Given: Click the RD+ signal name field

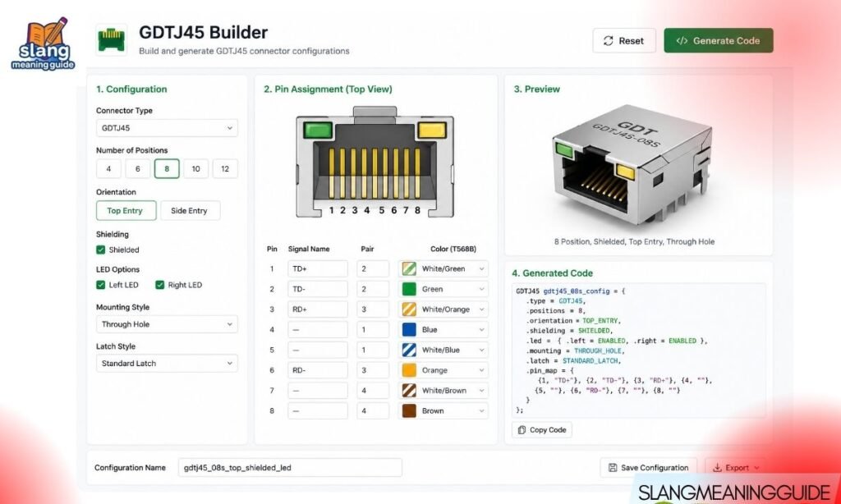Looking at the screenshot, I should tap(318, 309).
